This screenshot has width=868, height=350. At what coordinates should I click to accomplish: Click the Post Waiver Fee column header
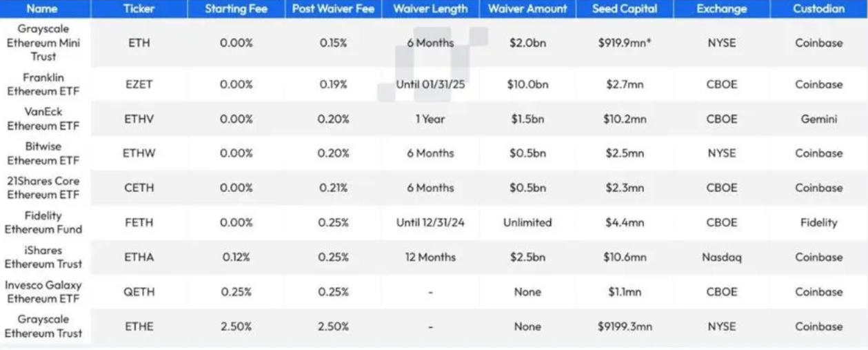(334, 9)
